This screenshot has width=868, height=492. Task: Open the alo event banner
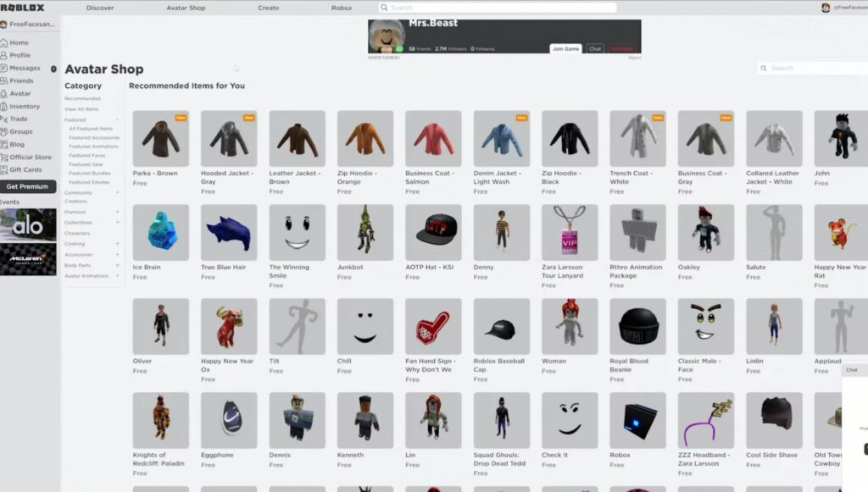click(x=28, y=224)
